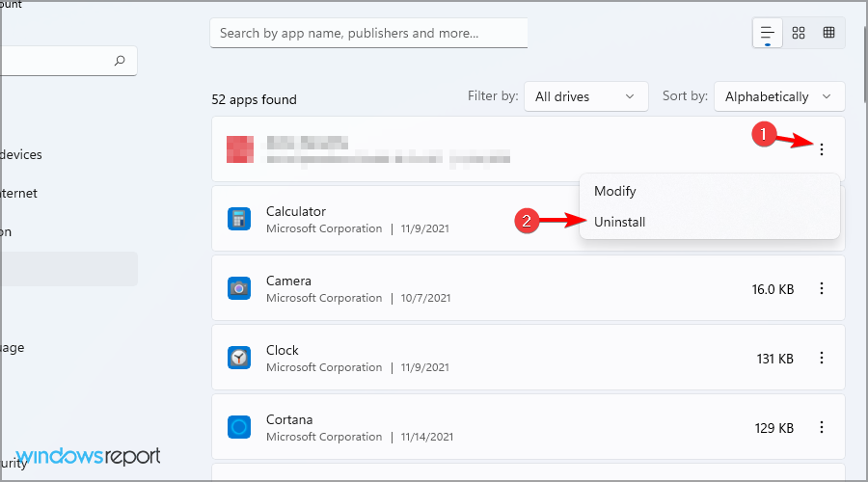Open three-dot menu of the blurred app
This screenshot has height=482, width=868.
(x=822, y=149)
